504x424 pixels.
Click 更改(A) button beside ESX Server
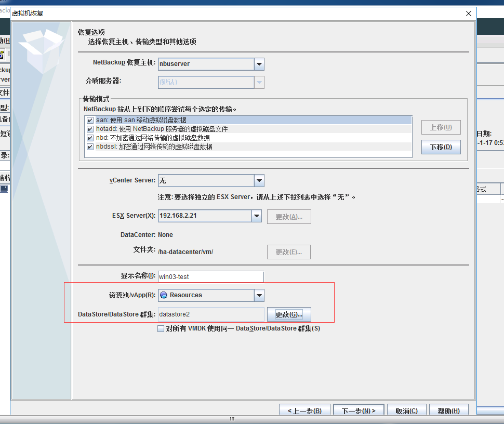[x=289, y=217]
